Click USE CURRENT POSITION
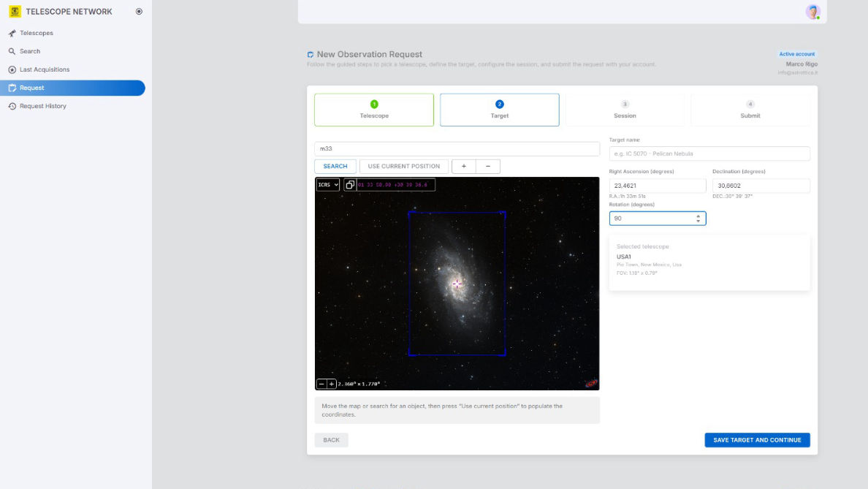This screenshot has height=489, width=868. (403, 166)
